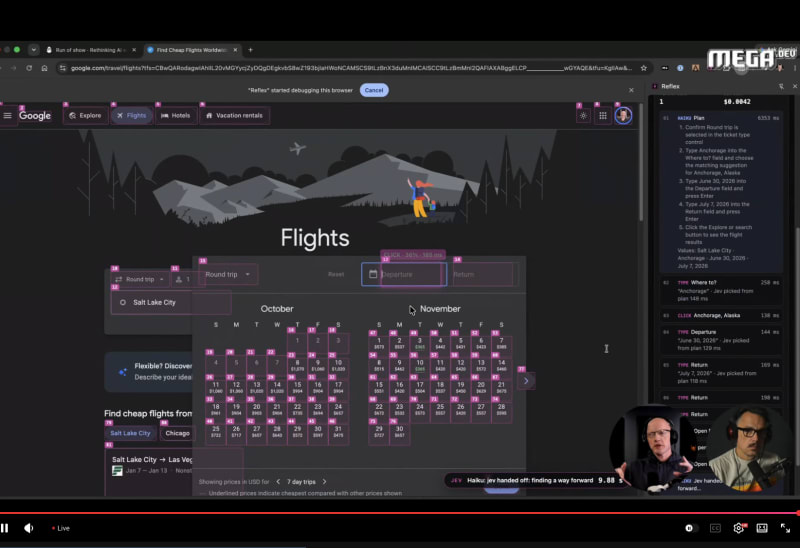Open the Hotels tab
The image size is (800, 548).
[x=176, y=115]
